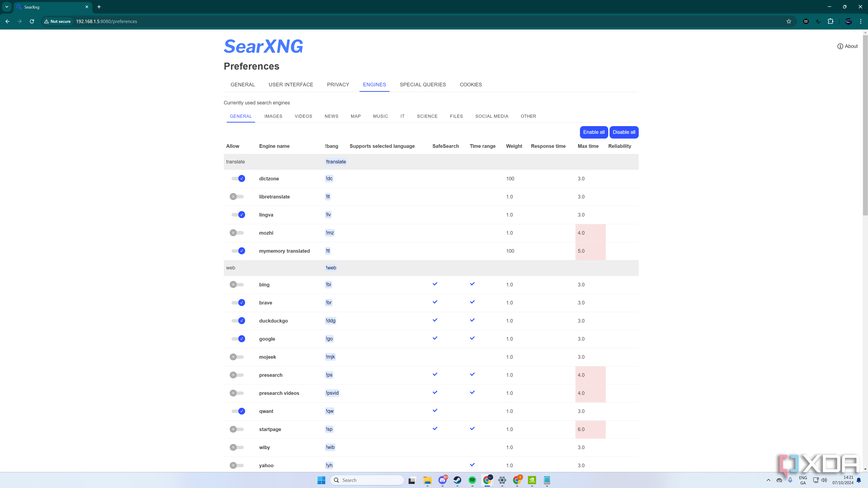
Task: Click the Disable all button
Action: [624, 132]
